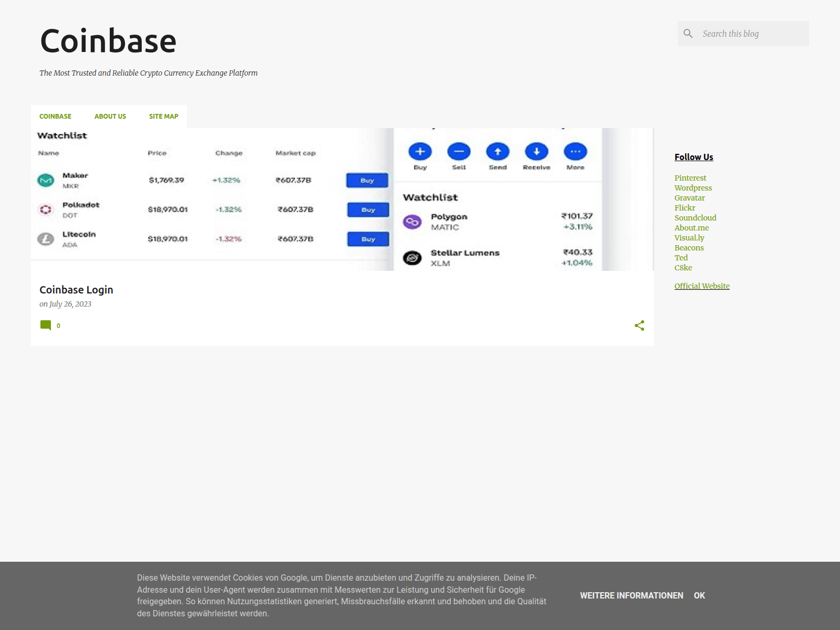This screenshot has height=630, width=840.
Task: Open the Coinbase blog title
Action: [108, 41]
